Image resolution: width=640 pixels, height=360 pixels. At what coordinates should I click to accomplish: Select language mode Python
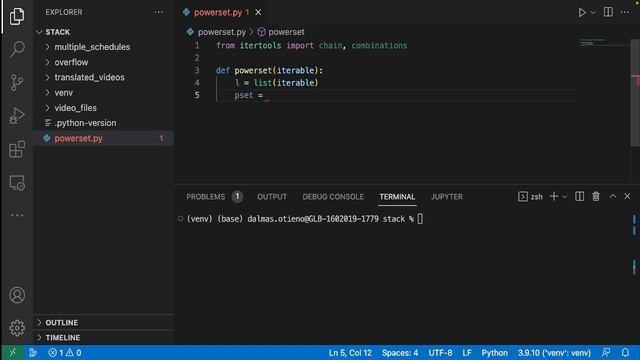click(x=494, y=353)
